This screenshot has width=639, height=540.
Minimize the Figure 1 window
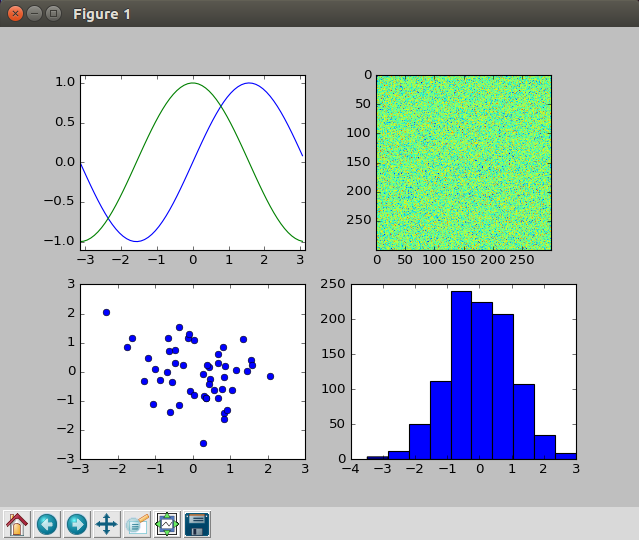[x=34, y=14]
